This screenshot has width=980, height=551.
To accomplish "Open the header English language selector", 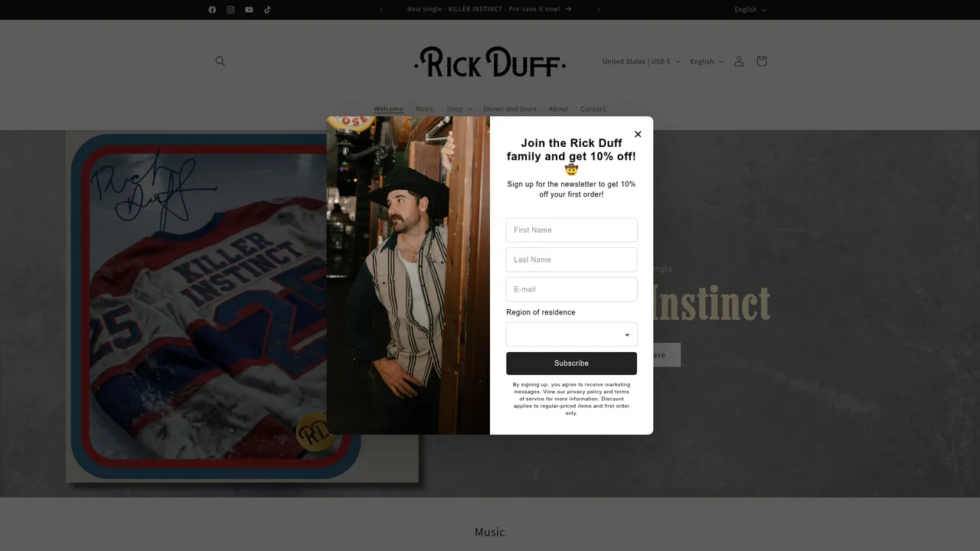I will [707, 61].
